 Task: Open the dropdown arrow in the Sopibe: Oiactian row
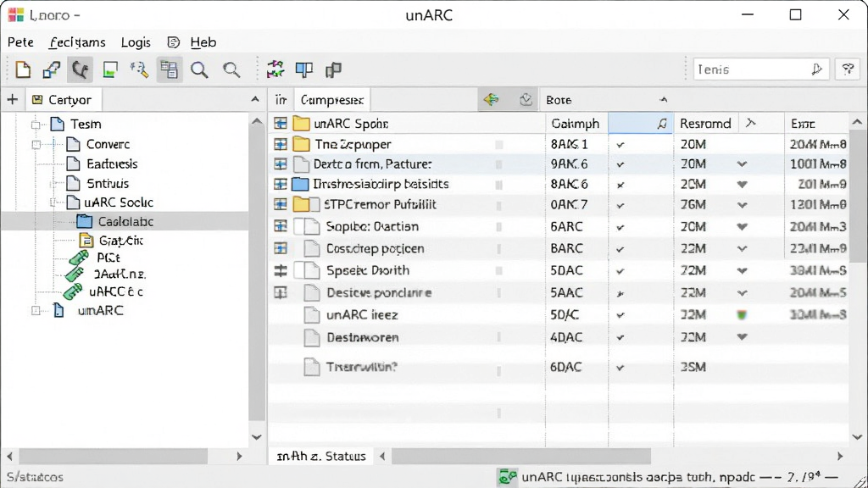pos(743,227)
